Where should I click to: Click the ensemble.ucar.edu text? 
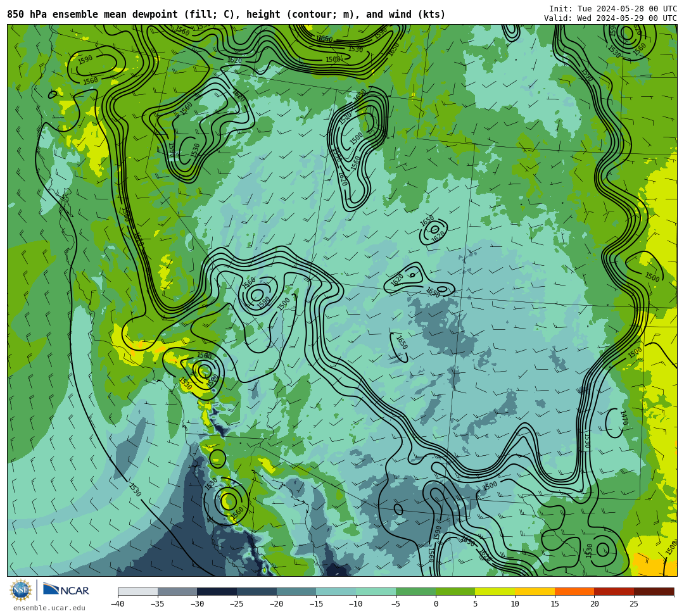(49, 608)
